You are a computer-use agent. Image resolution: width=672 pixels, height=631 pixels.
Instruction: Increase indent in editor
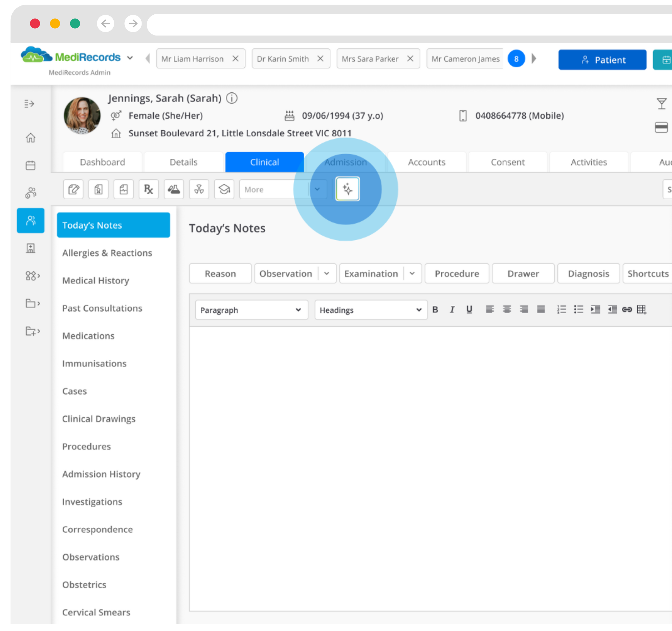click(595, 309)
